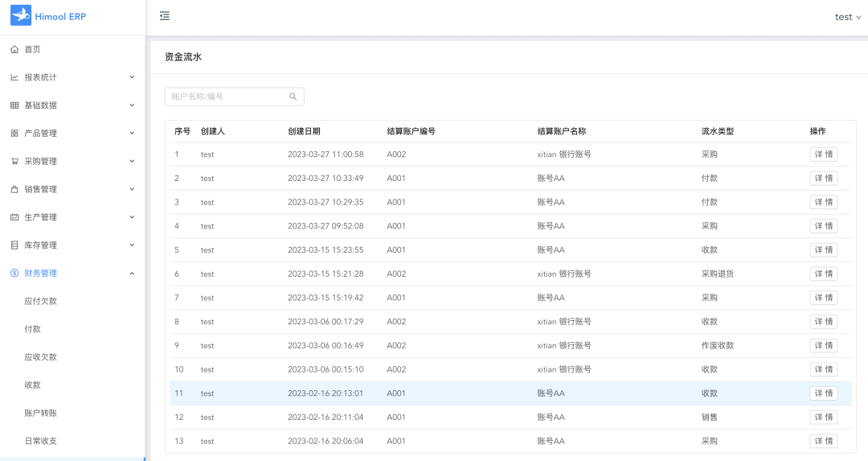This screenshot has width=868, height=461.
Task: Expand the 产品管理 submenu arrow
Action: pyautogui.click(x=132, y=134)
